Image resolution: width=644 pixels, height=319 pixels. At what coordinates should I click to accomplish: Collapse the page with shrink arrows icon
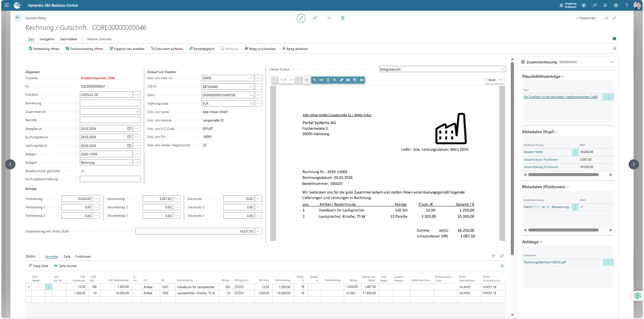click(614, 18)
